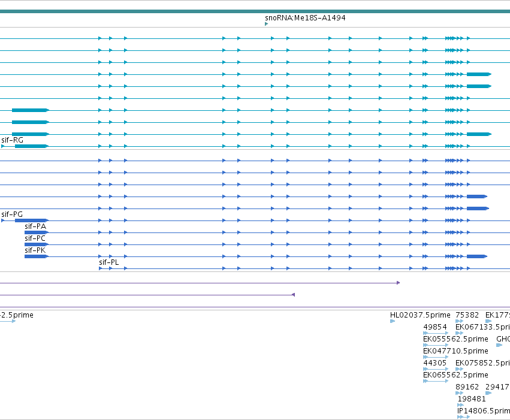Image resolution: width=510 pixels, height=420 pixels.
Task: Select the 49854 arrow glyph
Action: 436,333
